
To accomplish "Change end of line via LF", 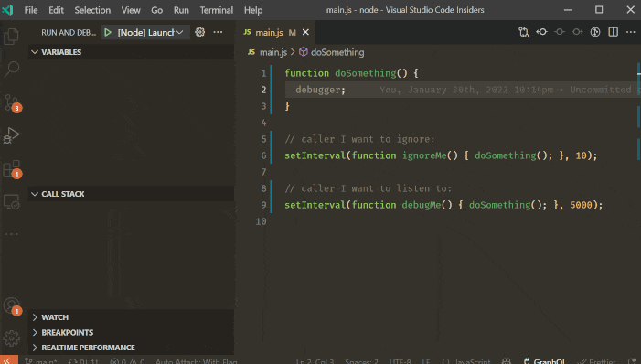I will point(426,360).
